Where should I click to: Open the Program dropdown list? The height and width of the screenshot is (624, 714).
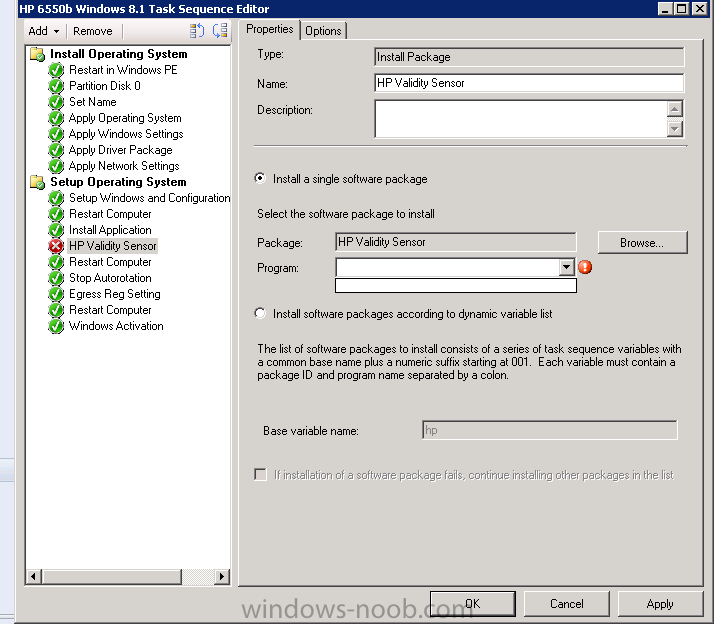tap(567, 267)
